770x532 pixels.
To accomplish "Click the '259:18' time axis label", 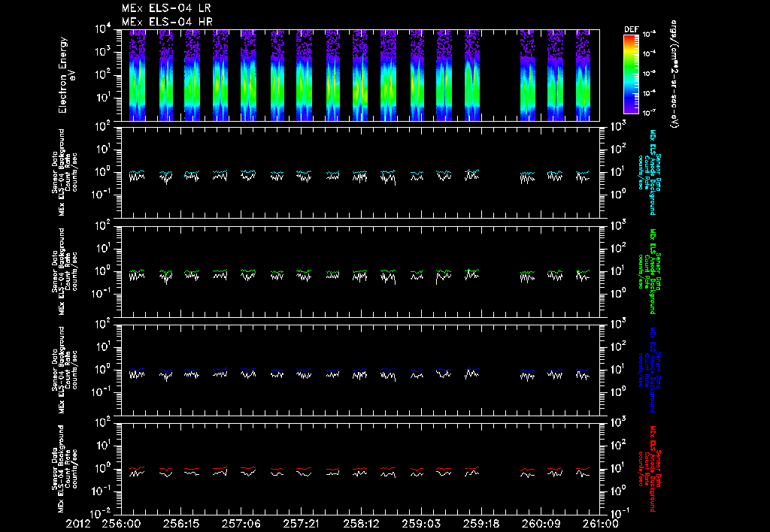I will tap(480, 524).
